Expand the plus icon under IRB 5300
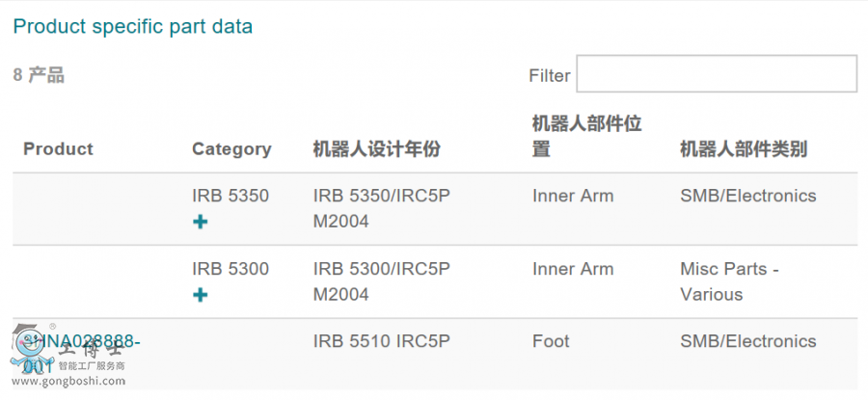Image resolution: width=868 pixels, height=400 pixels. pyautogui.click(x=201, y=295)
